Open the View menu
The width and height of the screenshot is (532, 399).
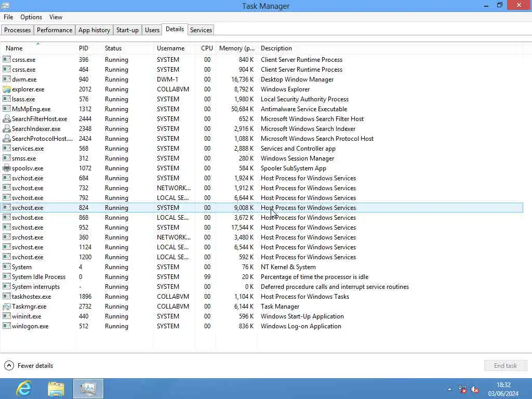[56, 17]
